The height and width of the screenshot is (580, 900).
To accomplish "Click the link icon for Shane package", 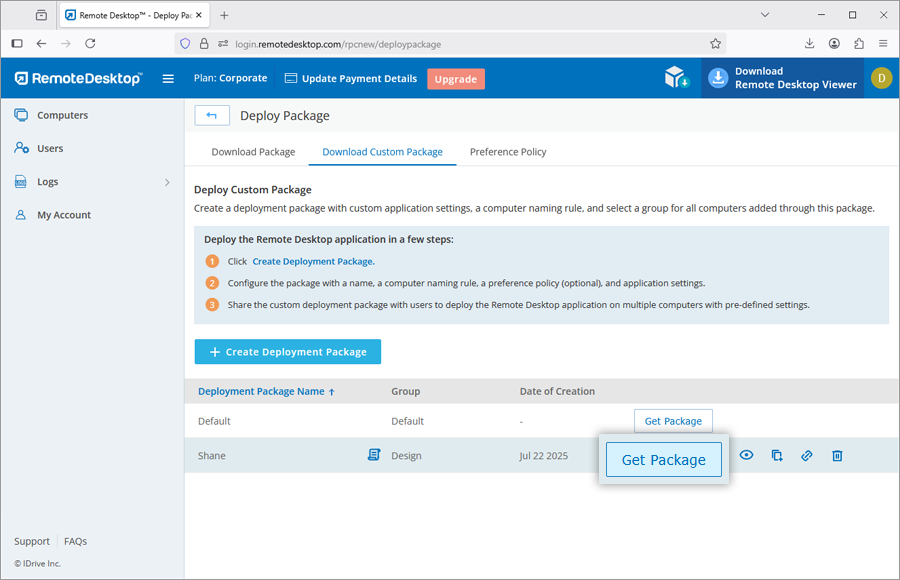I will pyautogui.click(x=807, y=455).
